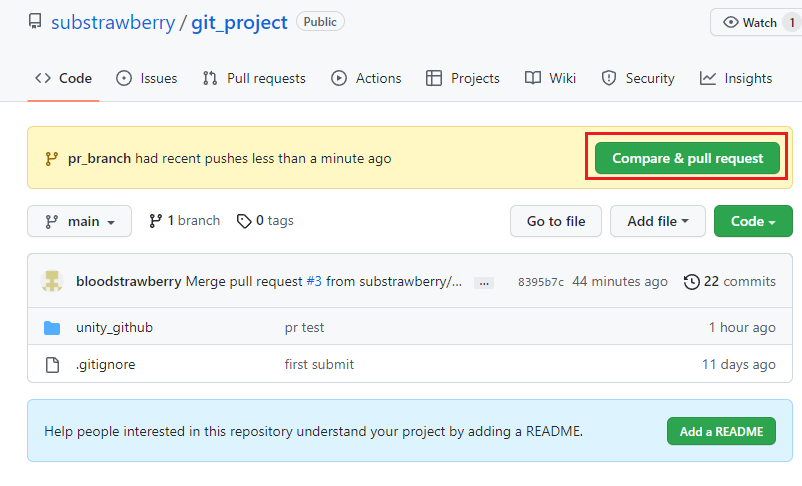This screenshot has height=486, width=802.
Task: Open the pr test commit message
Action: coord(304,327)
